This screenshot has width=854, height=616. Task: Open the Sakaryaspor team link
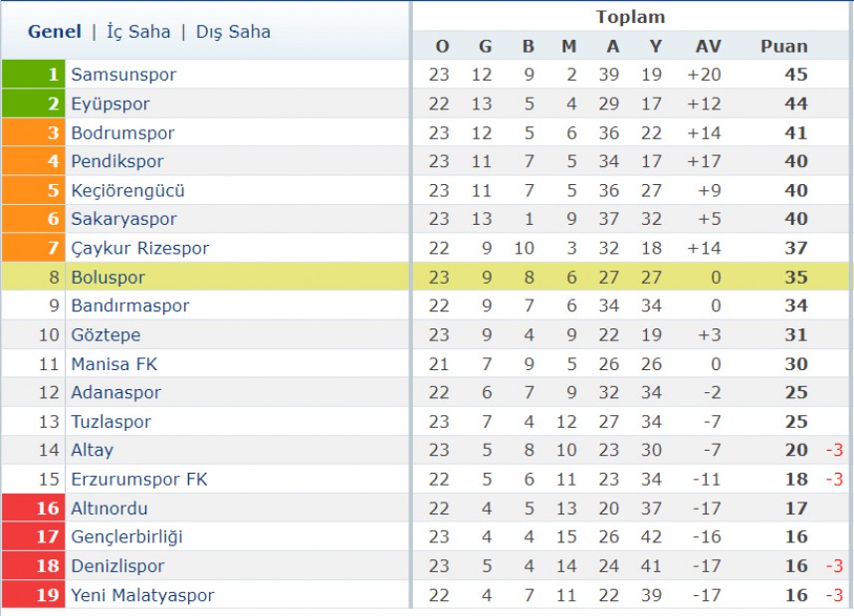tap(123, 219)
